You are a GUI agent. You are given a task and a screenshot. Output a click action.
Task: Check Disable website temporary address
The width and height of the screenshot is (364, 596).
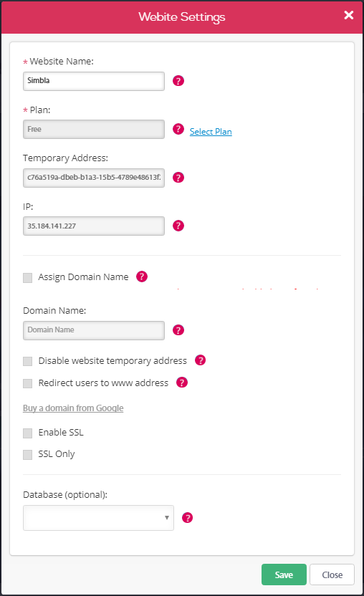(x=27, y=361)
